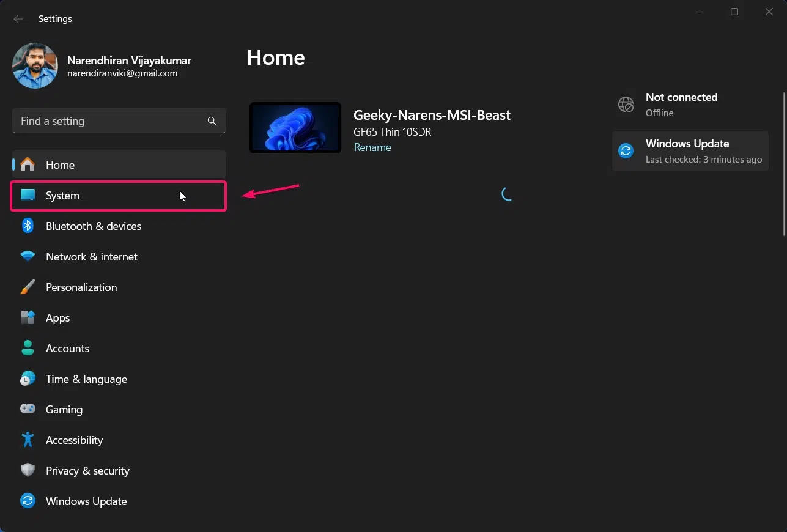Click the back arrow in title bar
Viewport: 787px width, 532px height.
[x=18, y=19]
